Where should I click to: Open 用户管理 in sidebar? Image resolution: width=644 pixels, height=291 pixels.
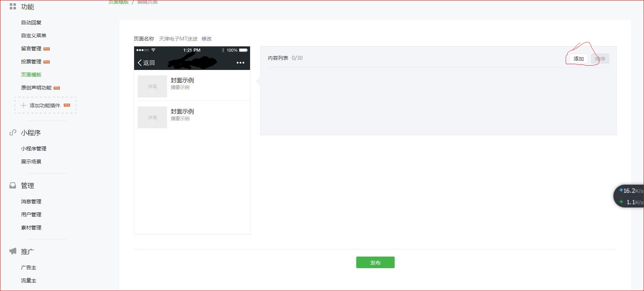31,215
